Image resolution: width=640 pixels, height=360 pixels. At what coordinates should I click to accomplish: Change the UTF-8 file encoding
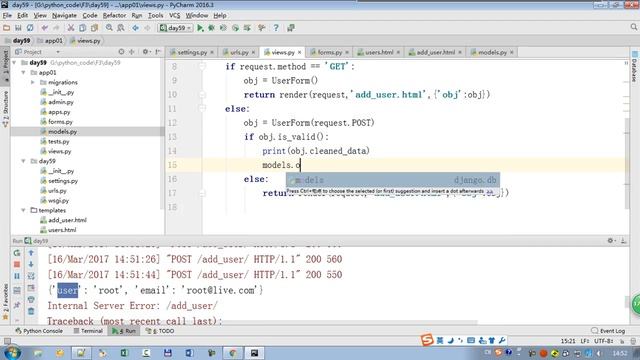(x=603, y=341)
